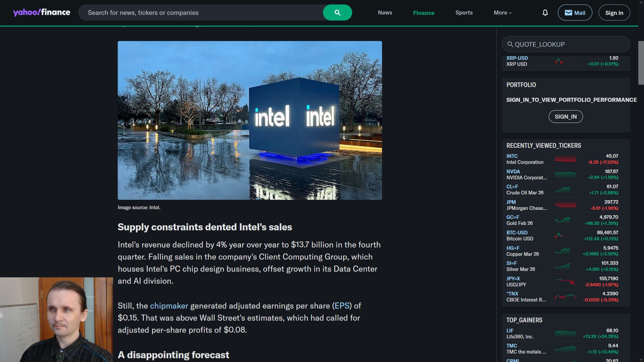Expand the More menu
Image resolution: width=644 pixels, height=362 pixels.
(x=502, y=12)
